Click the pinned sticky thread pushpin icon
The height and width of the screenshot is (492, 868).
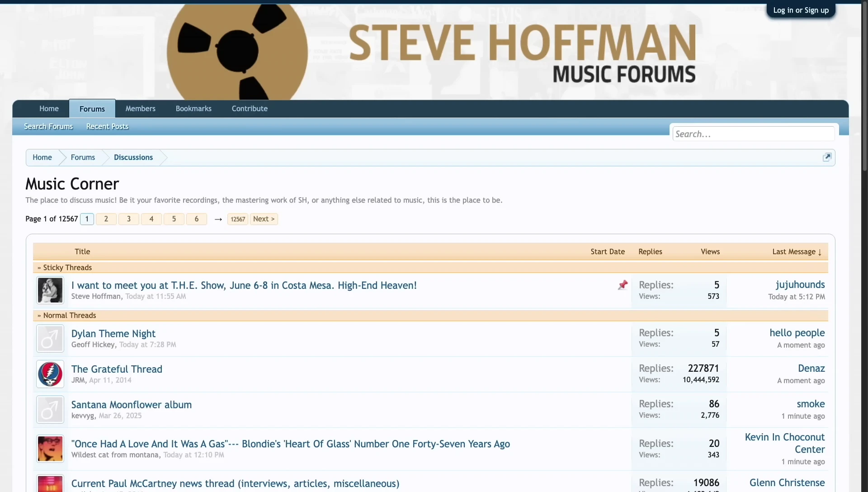click(x=623, y=285)
